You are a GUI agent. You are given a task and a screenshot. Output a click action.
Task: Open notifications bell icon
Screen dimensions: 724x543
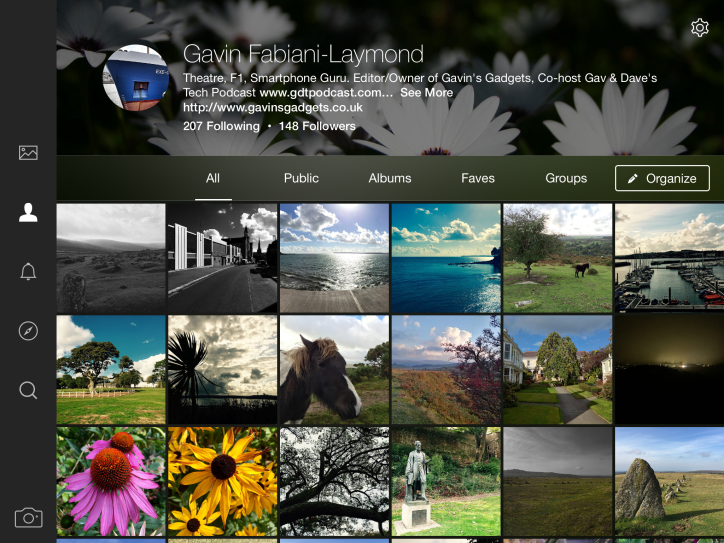(x=28, y=272)
